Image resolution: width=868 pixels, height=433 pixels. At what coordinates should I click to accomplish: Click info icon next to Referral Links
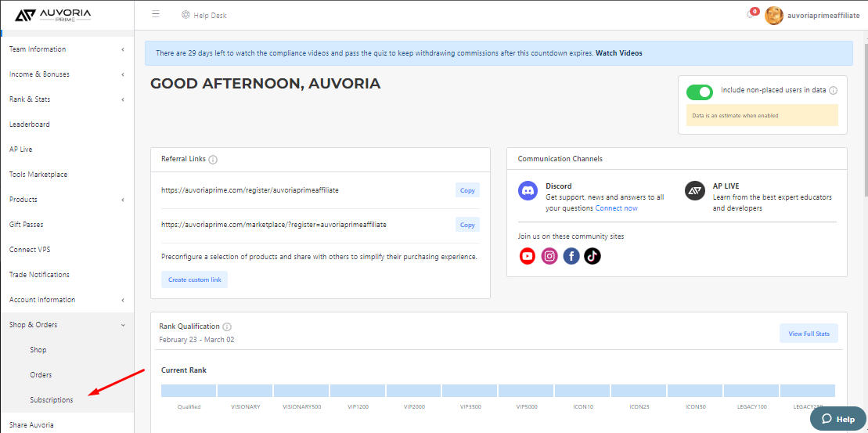[x=213, y=160]
